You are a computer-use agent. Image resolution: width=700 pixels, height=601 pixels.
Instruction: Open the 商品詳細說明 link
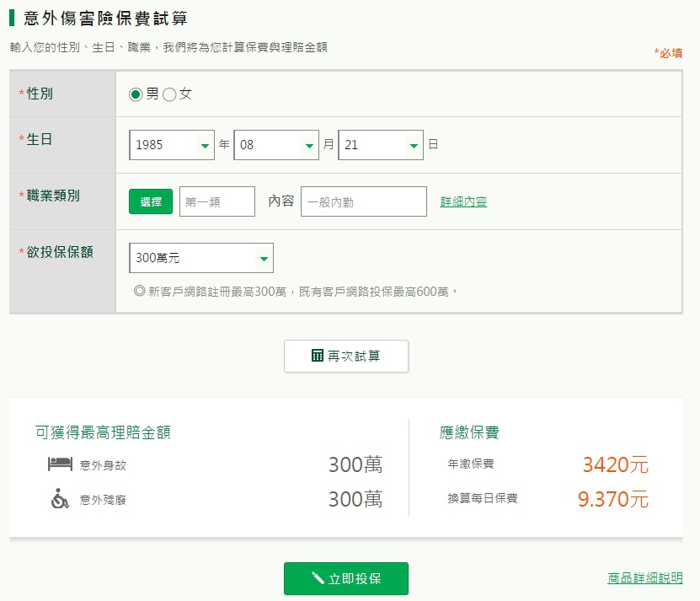645,577
